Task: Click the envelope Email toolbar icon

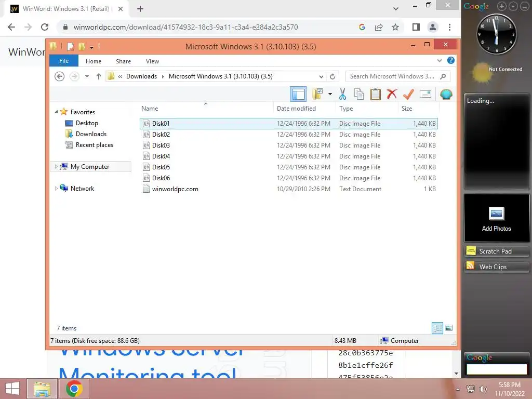Action: (425, 94)
